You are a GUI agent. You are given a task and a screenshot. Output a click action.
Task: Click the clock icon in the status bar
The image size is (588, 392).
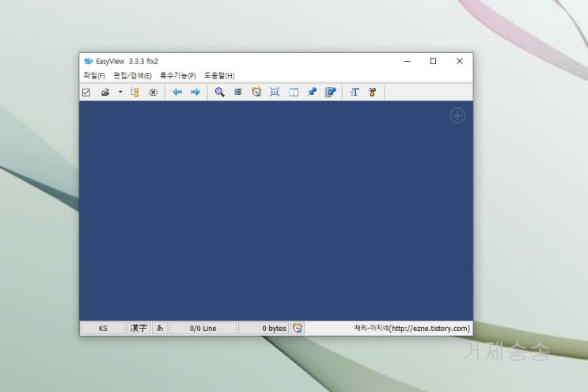(298, 328)
